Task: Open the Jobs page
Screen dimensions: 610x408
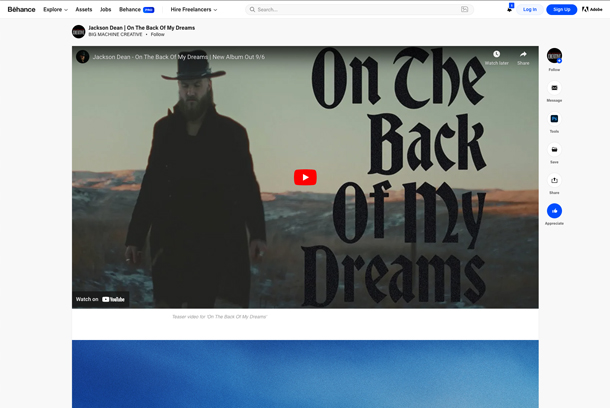Action: (x=105, y=9)
